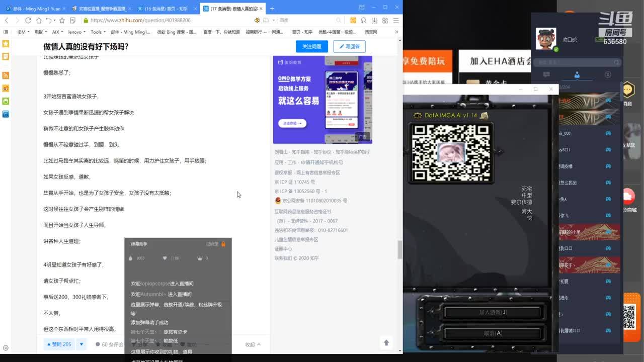This screenshot has width=644, height=362.
Task: Reload the Zhihu page
Action: tap(28, 21)
